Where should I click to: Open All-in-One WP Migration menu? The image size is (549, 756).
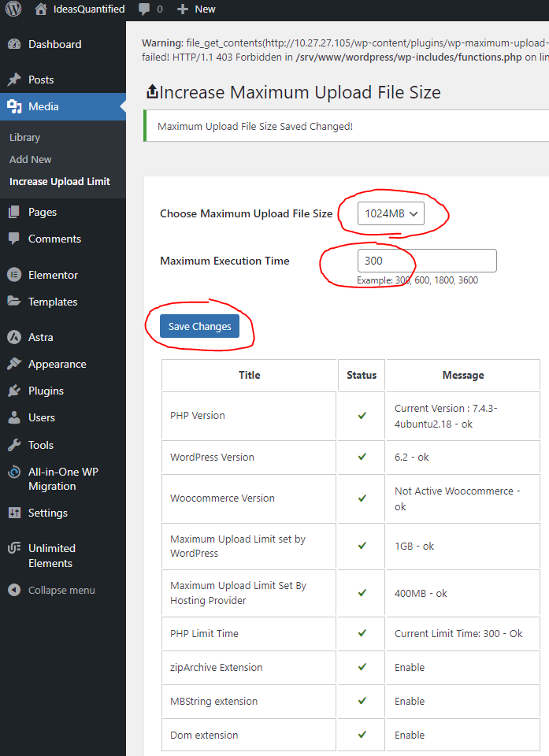[63, 479]
